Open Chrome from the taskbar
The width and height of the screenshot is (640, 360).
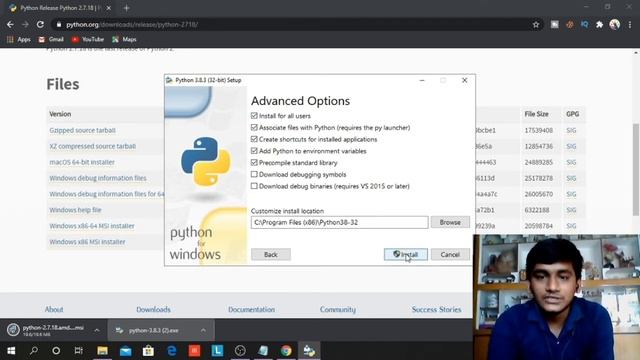286,351
